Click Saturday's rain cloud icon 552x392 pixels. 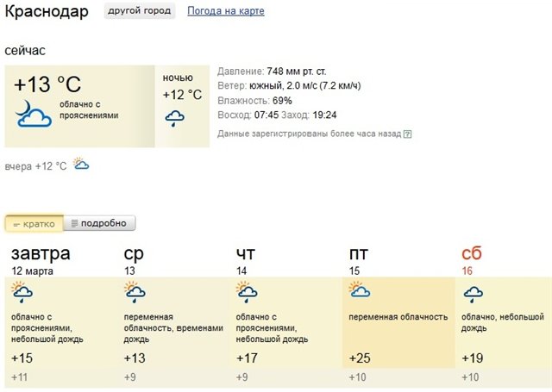pos(473,295)
